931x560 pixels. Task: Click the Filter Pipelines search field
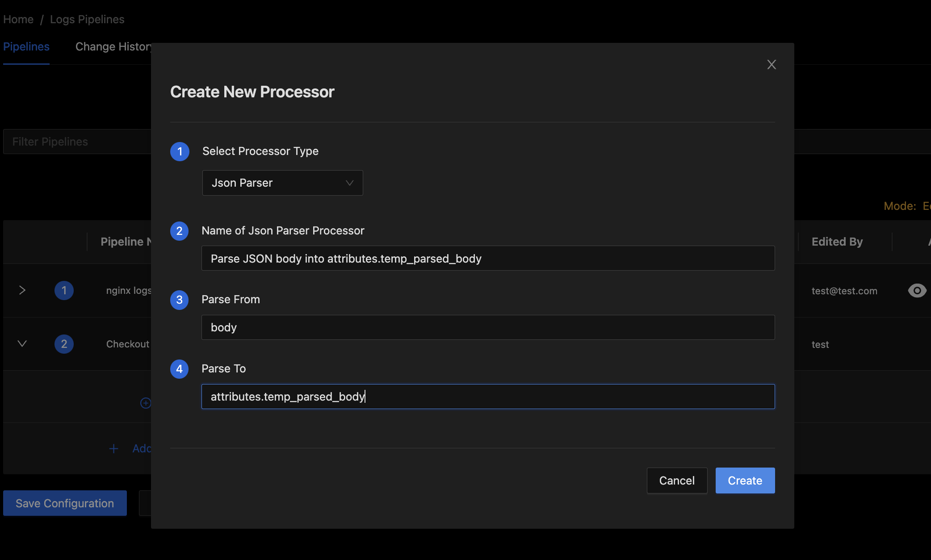tap(77, 142)
